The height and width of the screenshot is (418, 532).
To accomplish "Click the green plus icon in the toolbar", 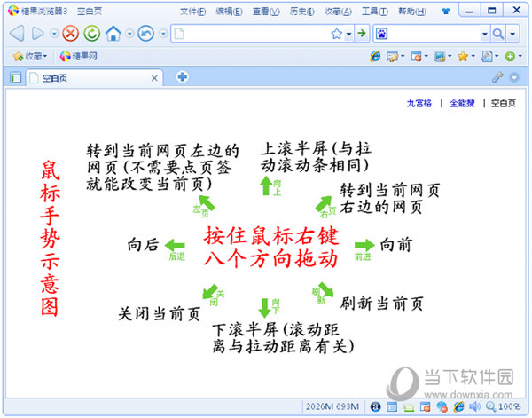I will click(x=510, y=57).
